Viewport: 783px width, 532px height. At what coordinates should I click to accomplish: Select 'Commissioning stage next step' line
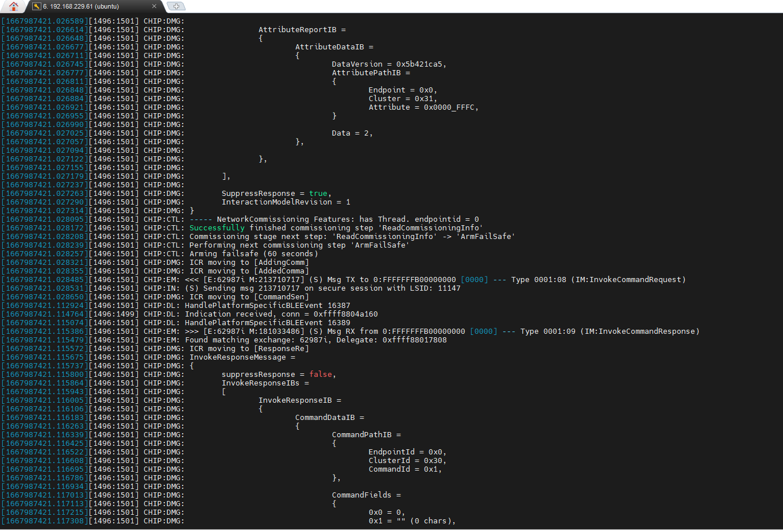(x=352, y=237)
